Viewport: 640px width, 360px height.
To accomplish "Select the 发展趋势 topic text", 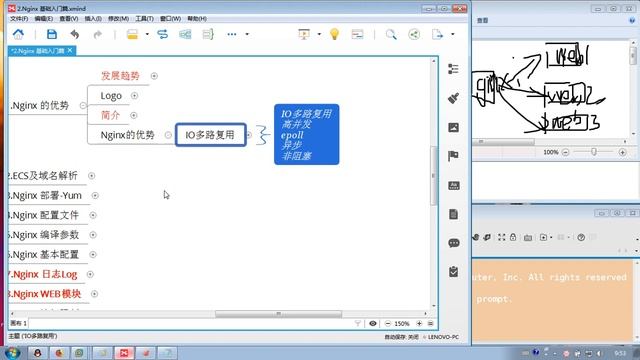I will pyautogui.click(x=120, y=76).
